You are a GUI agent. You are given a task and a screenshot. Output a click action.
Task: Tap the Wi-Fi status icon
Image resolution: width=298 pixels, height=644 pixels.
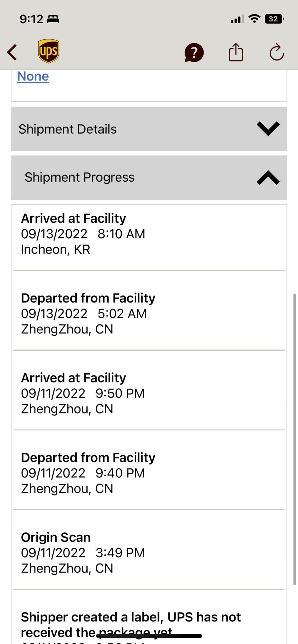pos(254,19)
